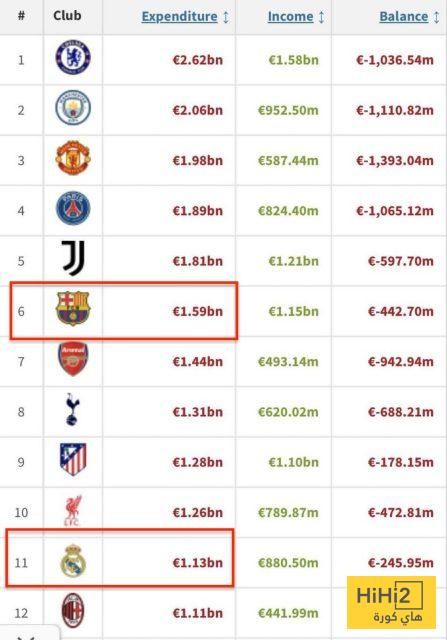Select the Juventus logo
Screen dimensions: 447x640
(73, 258)
